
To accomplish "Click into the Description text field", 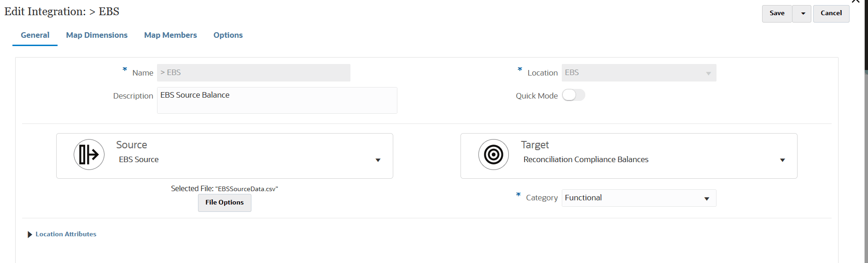I will (x=277, y=100).
